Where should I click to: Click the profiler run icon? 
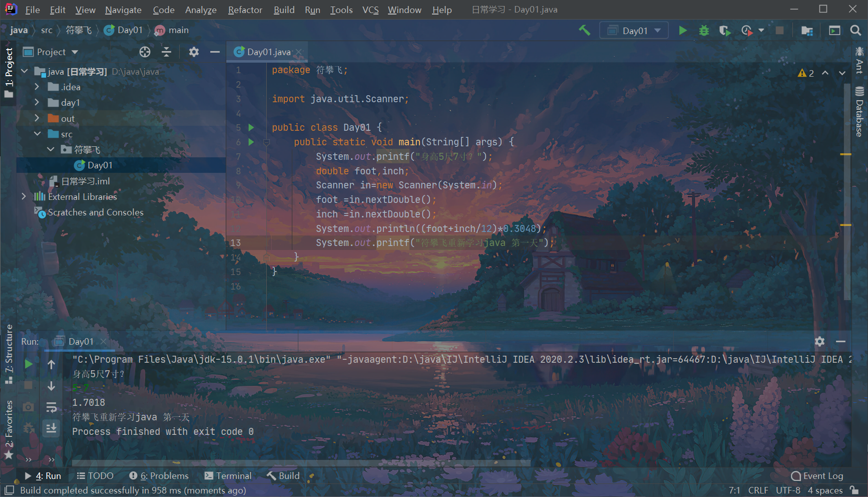pyautogui.click(x=746, y=31)
